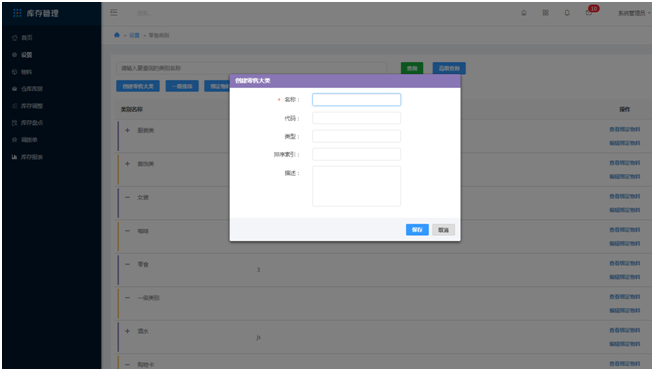Image resolution: width=654 pixels, height=371 pixels.
Task: Open the notification bell icon
Action: [567, 13]
